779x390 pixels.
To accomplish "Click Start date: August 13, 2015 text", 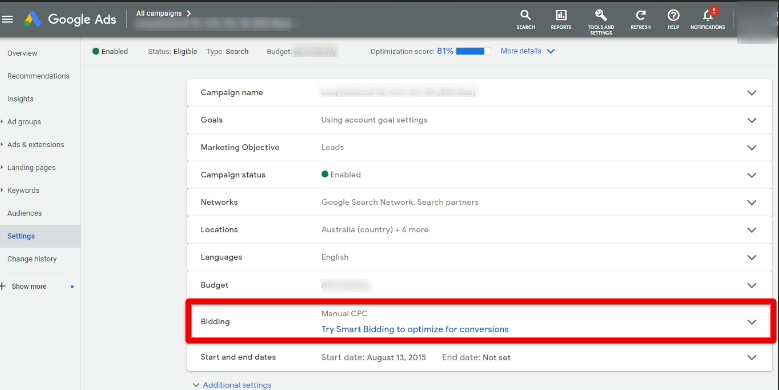I will (374, 357).
